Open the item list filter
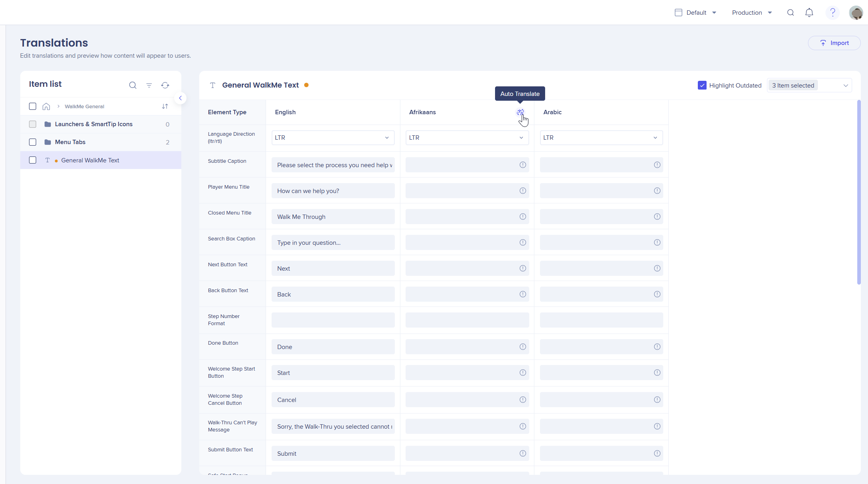The width and height of the screenshot is (868, 484). click(x=149, y=85)
